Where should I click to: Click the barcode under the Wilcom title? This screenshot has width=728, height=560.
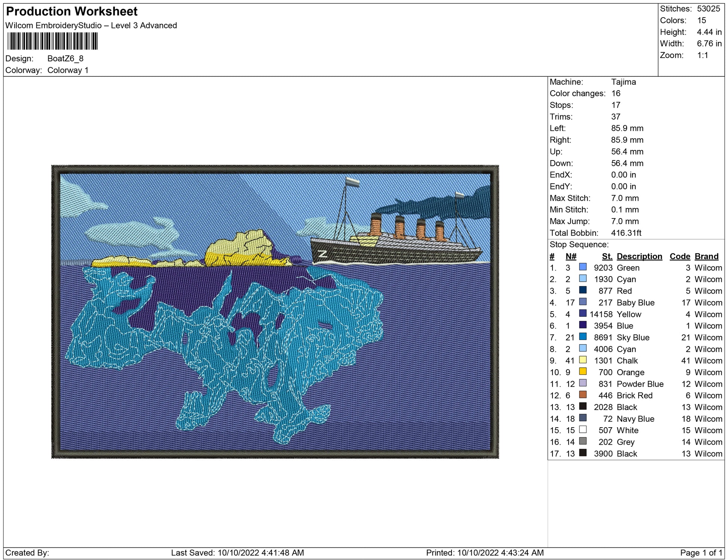point(52,41)
